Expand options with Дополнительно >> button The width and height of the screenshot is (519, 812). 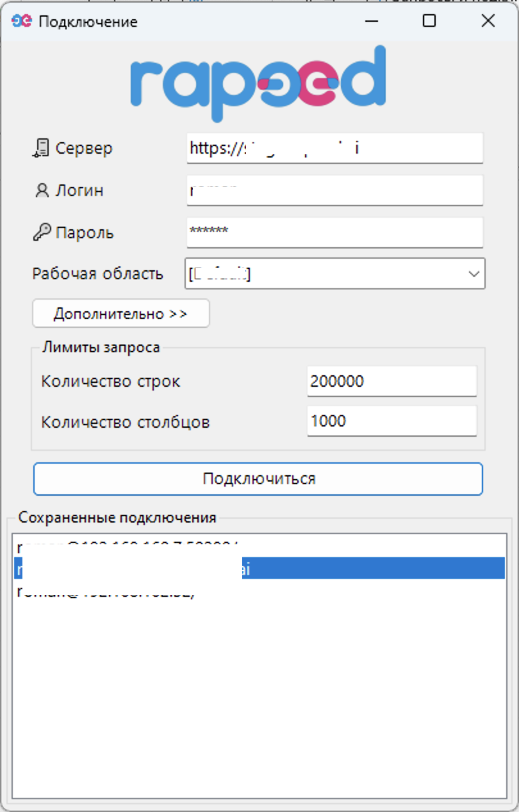tap(121, 314)
